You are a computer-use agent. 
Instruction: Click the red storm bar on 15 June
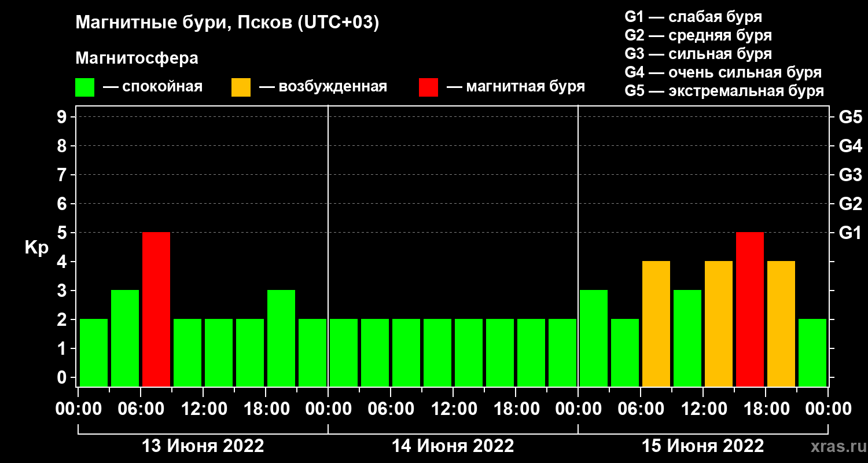pyautogui.click(x=750, y=309)
